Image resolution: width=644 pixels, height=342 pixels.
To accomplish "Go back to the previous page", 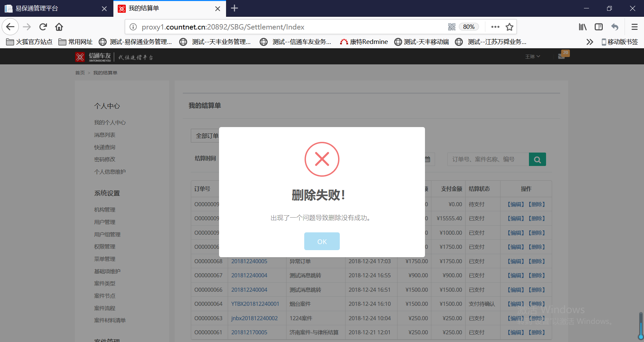I will pos(10,27).
